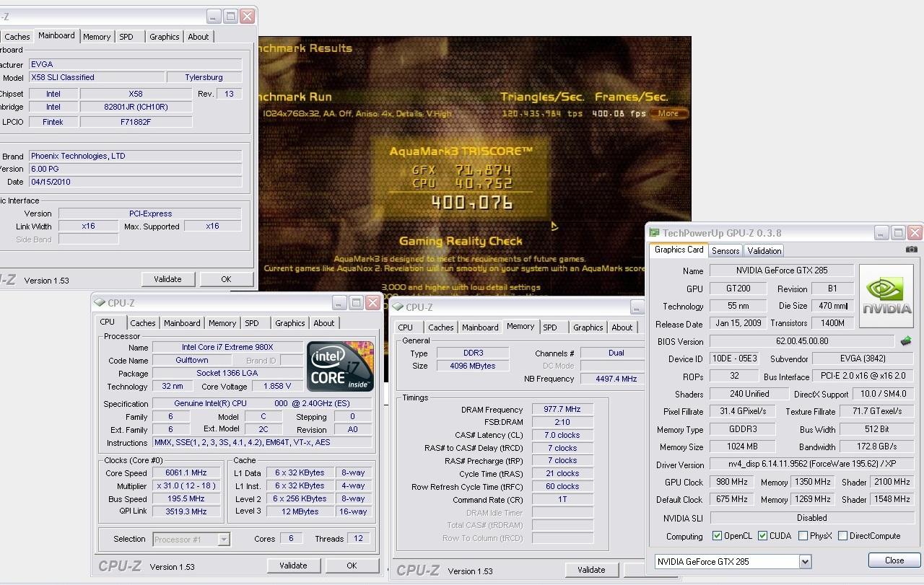This screenshot has height=585, width=924.
Task: Switch to the Sensors tab in GPU-Z
Action: click(x=725, y=250)
